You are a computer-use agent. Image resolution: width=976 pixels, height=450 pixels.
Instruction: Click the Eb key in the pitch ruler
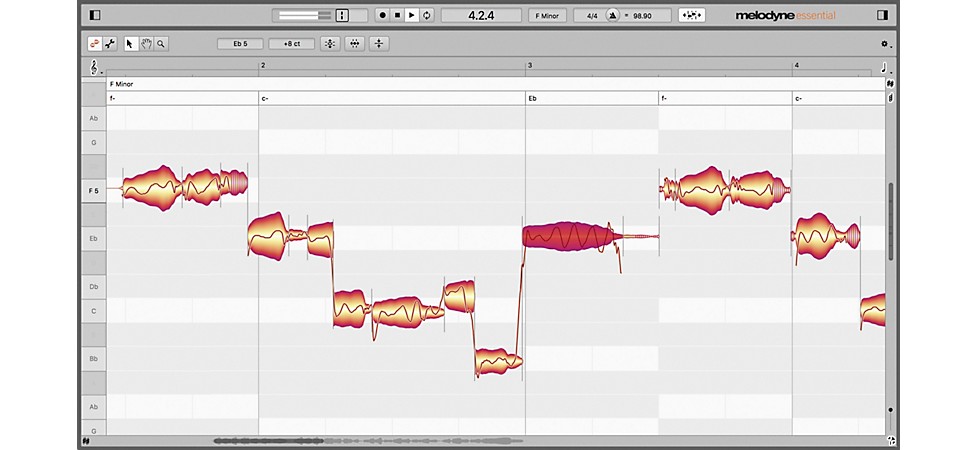pos(93,238)
